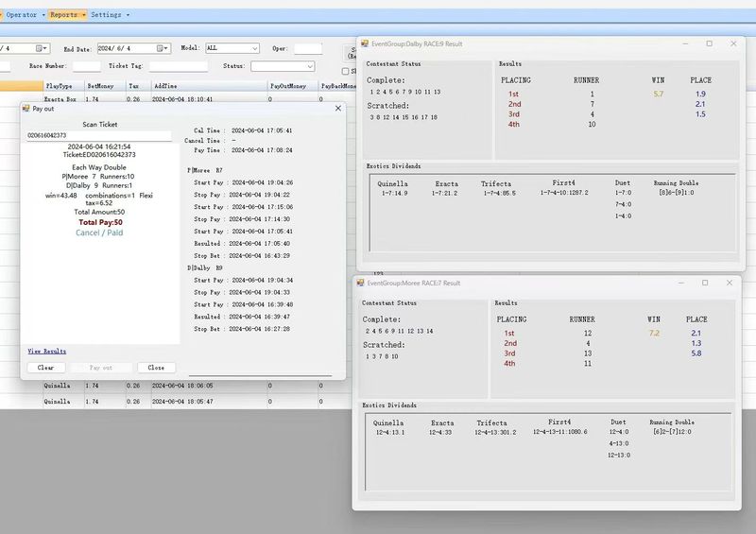Click the Dalby WIN dividend 5.7
Image resolution: width=756 pixels, height=534 pixels.
coord(659,94)
